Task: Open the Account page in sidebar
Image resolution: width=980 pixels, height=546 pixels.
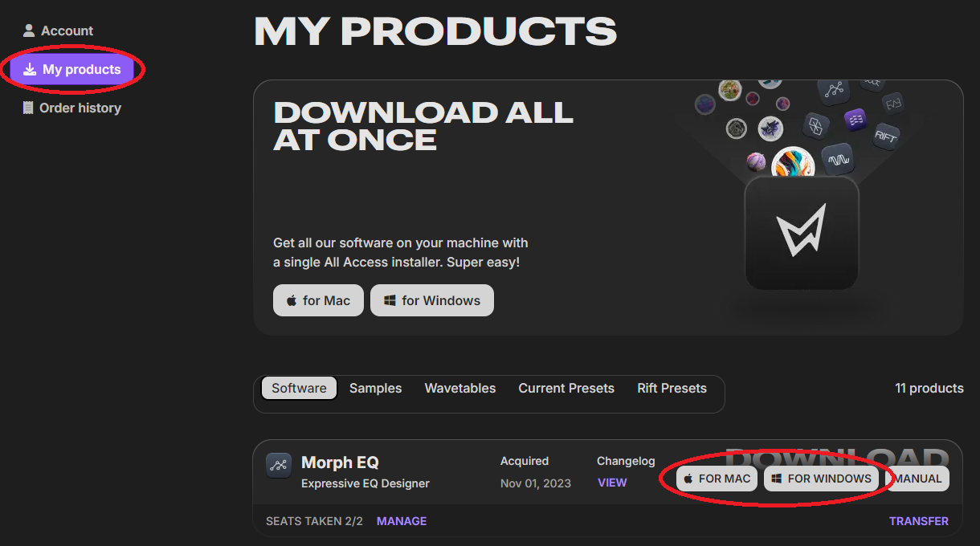Action: point(58,31)
